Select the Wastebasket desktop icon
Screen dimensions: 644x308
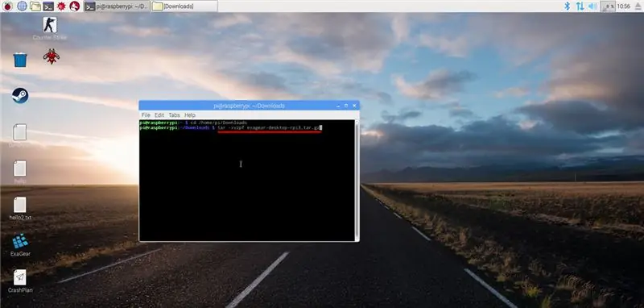click(20, 60)
